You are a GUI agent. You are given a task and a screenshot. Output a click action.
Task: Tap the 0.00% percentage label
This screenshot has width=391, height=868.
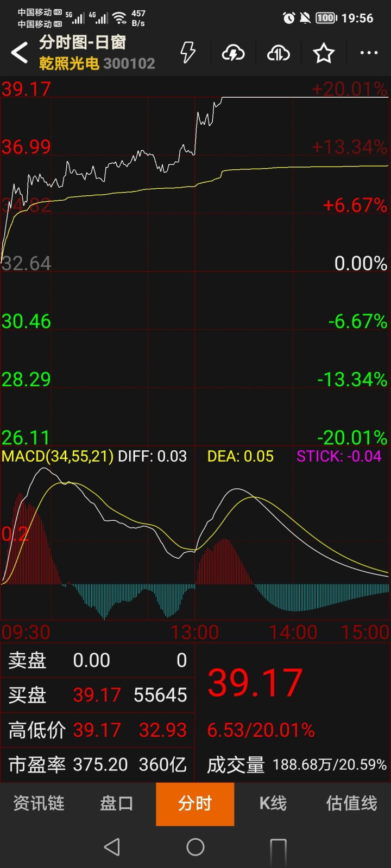click(361, 264)
